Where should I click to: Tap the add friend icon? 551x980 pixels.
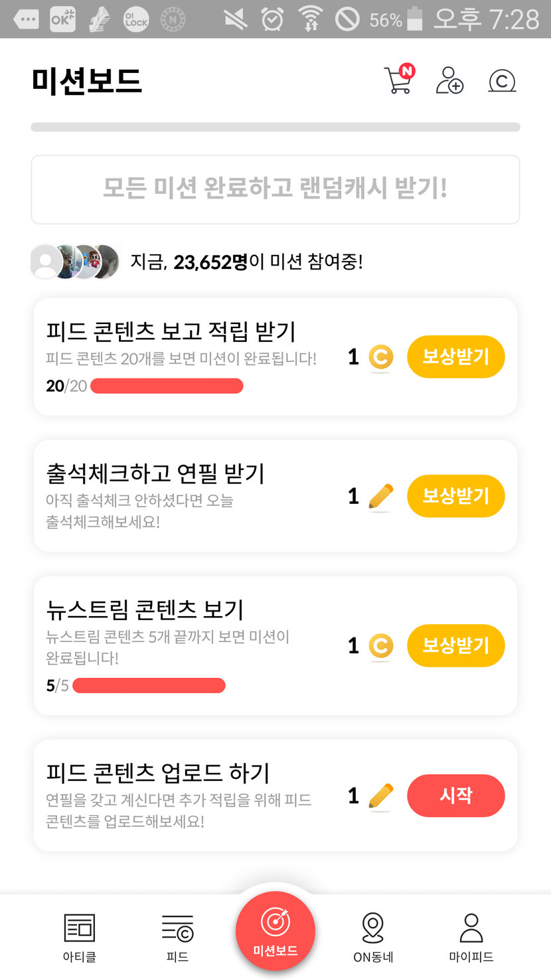pos(449,80)
